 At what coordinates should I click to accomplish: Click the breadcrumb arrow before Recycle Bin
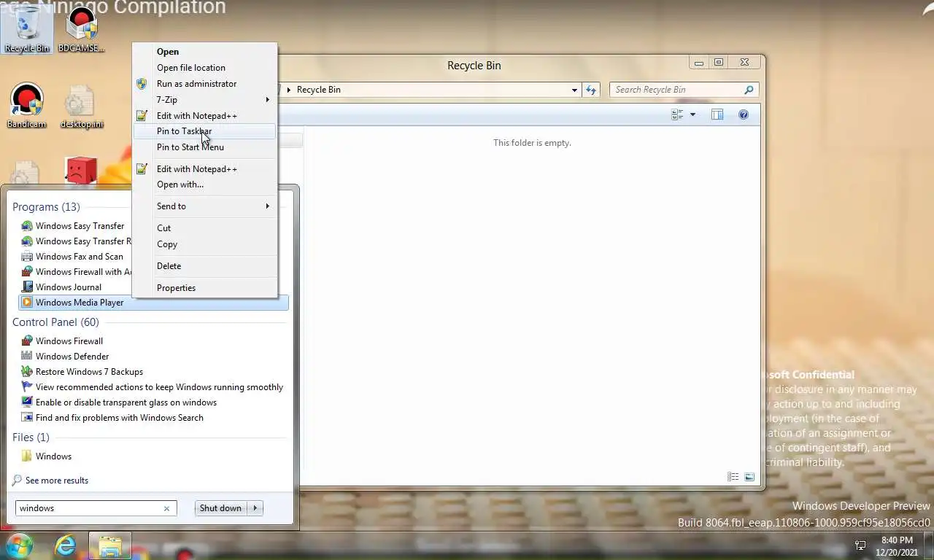tap(289, 90)
